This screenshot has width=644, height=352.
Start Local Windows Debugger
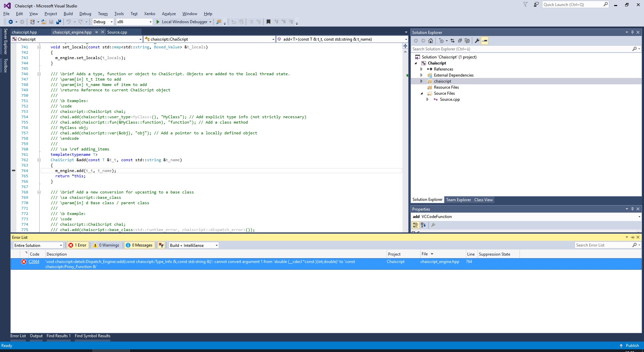(x=184, y=22)
